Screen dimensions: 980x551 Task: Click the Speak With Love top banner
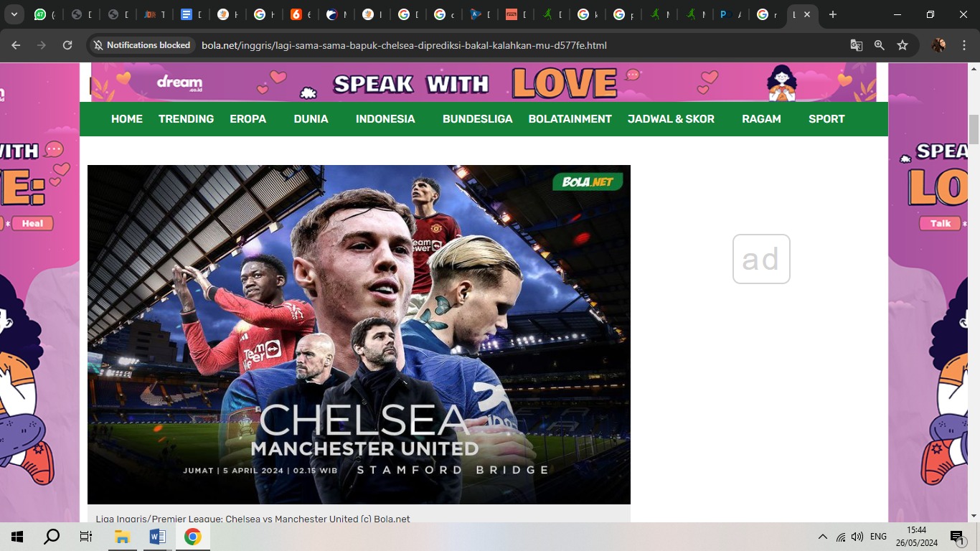point(484,83)
